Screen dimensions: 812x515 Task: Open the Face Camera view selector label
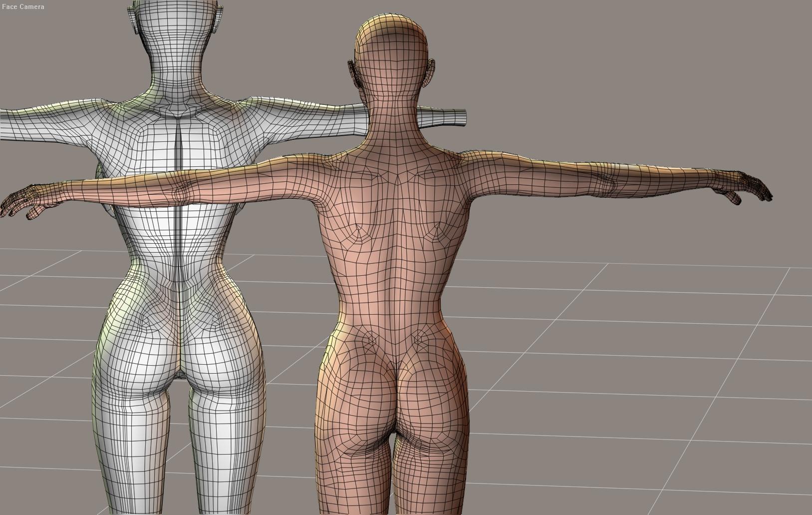23,6
